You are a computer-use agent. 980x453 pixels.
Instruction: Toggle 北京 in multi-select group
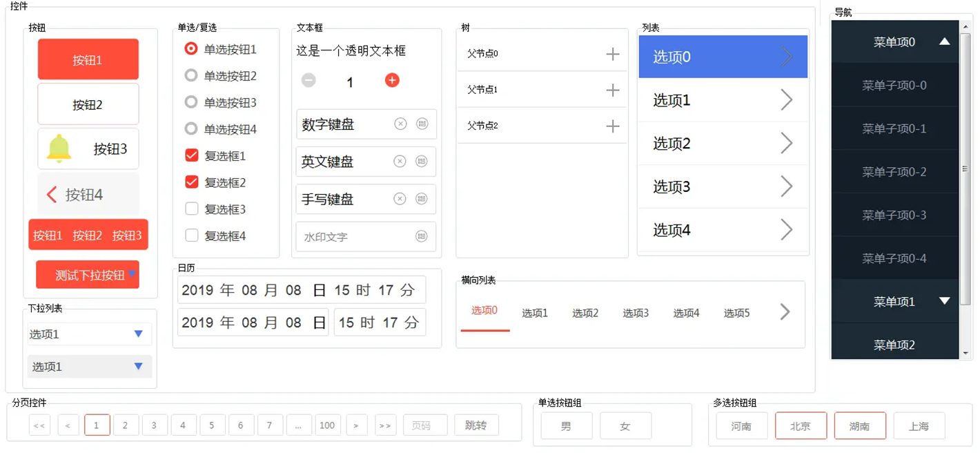pos(801,426)
